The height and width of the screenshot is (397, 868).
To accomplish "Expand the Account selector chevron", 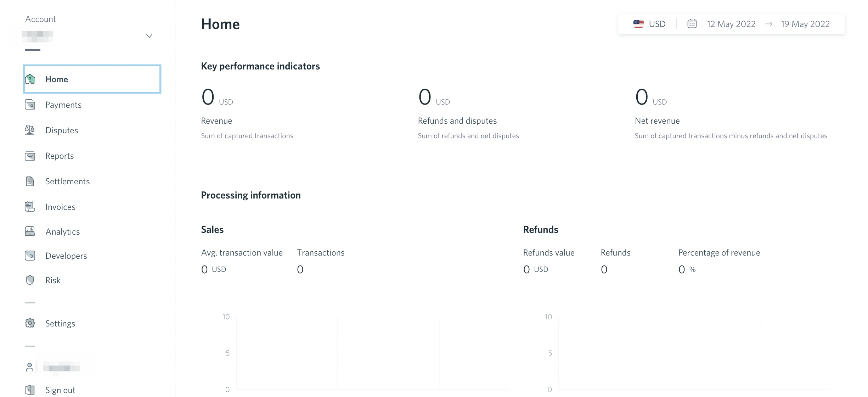I will [149, 35].
